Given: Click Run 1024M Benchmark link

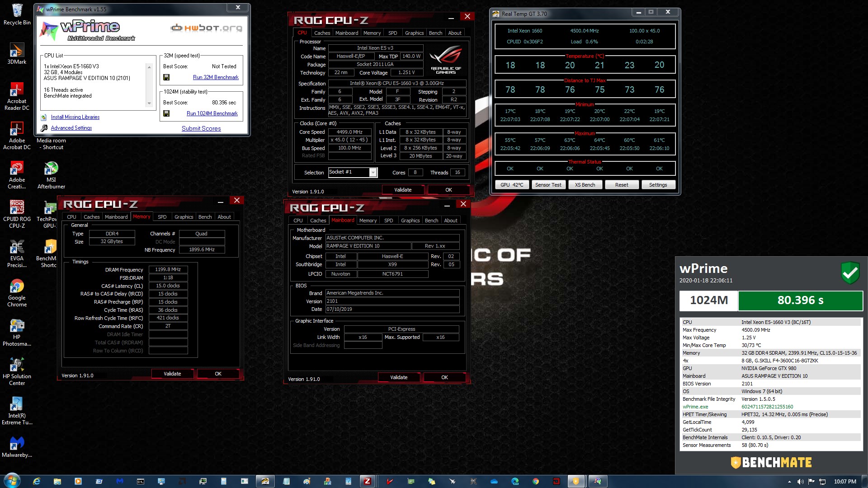Looking at the screenshot, I should [212, 113].
